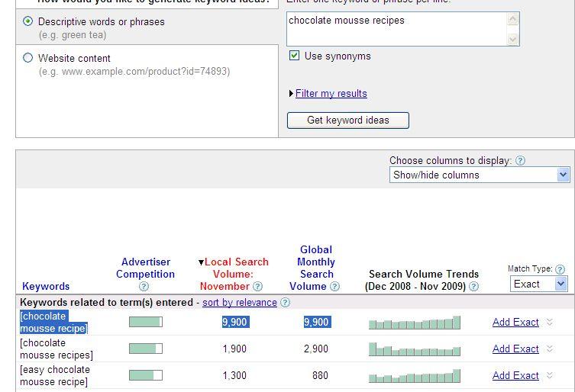575x392 pixels.
Task: Select Descriptive words or phrases radio button
Action: pos(28,21)
